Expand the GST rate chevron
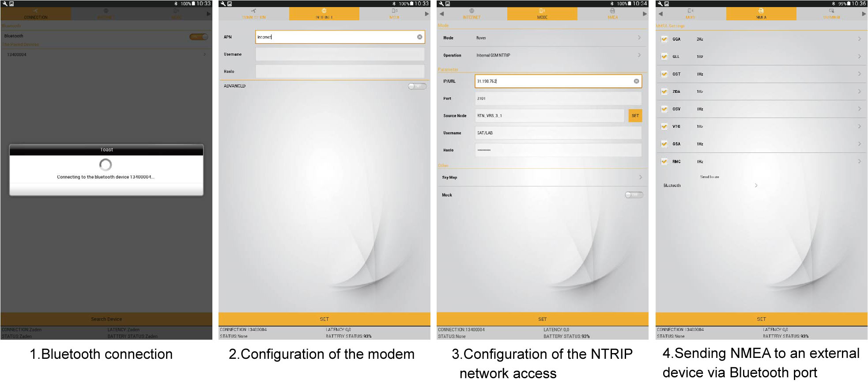868x384 pixels. (x=860, y=74)
